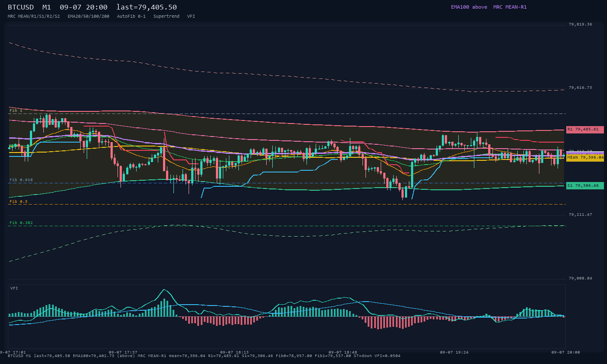Click the Fib 0.618 level label
The image size is (607, 364).
21,179
